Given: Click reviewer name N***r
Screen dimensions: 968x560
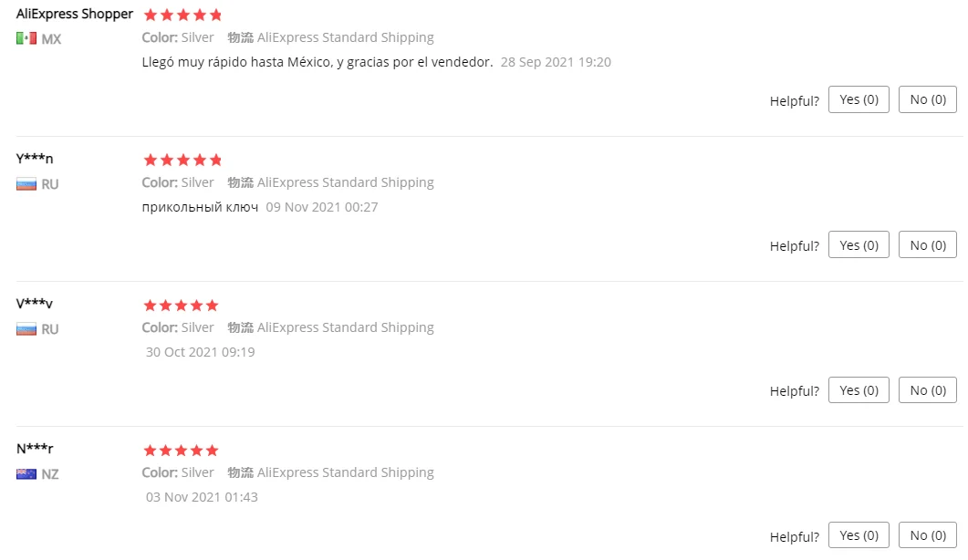Looking at the screenshot, I should click(35, 449).
